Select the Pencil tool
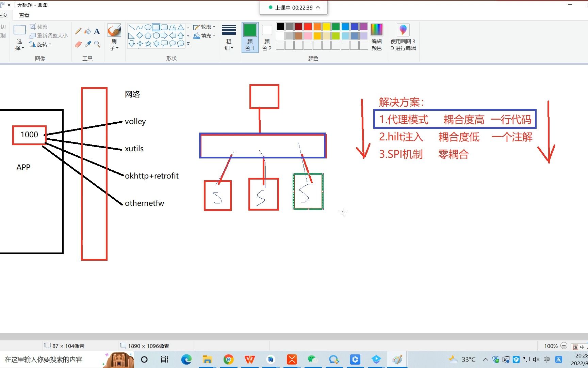Screen dimensions: 588x368 click(x=78, y=31)
